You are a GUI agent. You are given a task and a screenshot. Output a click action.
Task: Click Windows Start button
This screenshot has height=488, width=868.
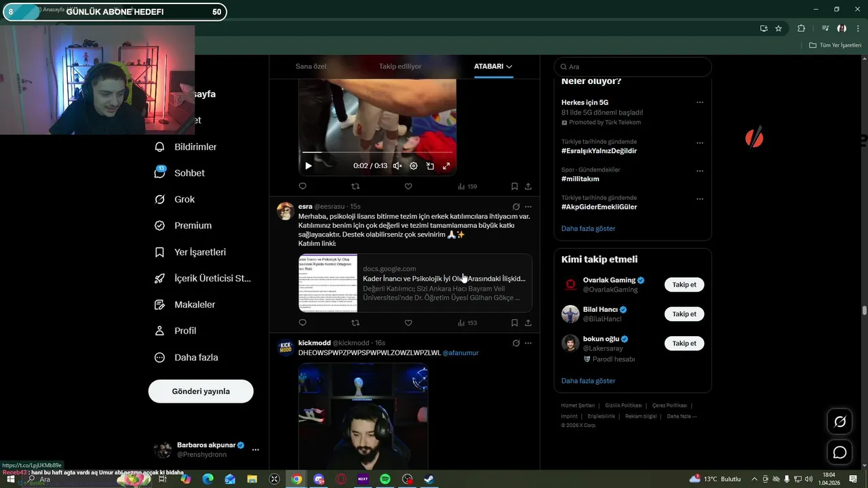11,479
